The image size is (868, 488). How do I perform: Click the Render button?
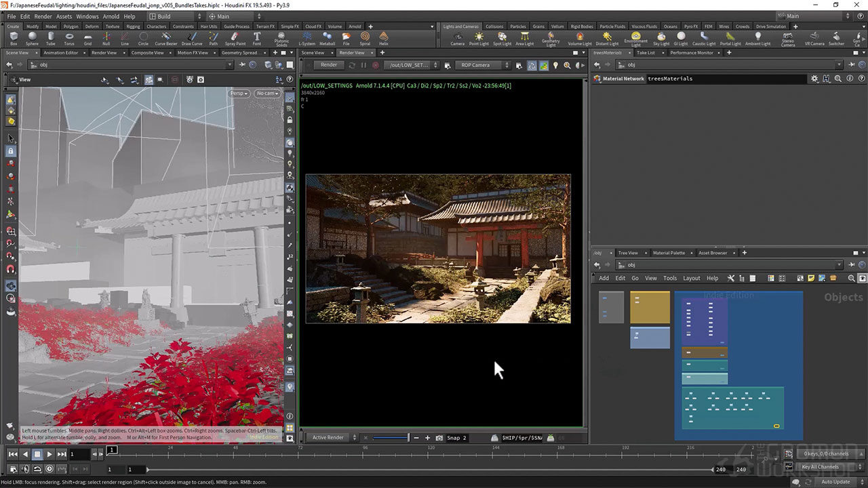328,65
